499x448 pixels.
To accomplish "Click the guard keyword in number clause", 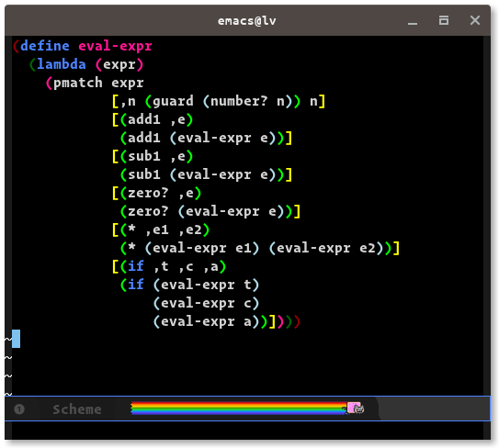I will tap(173, 102).
